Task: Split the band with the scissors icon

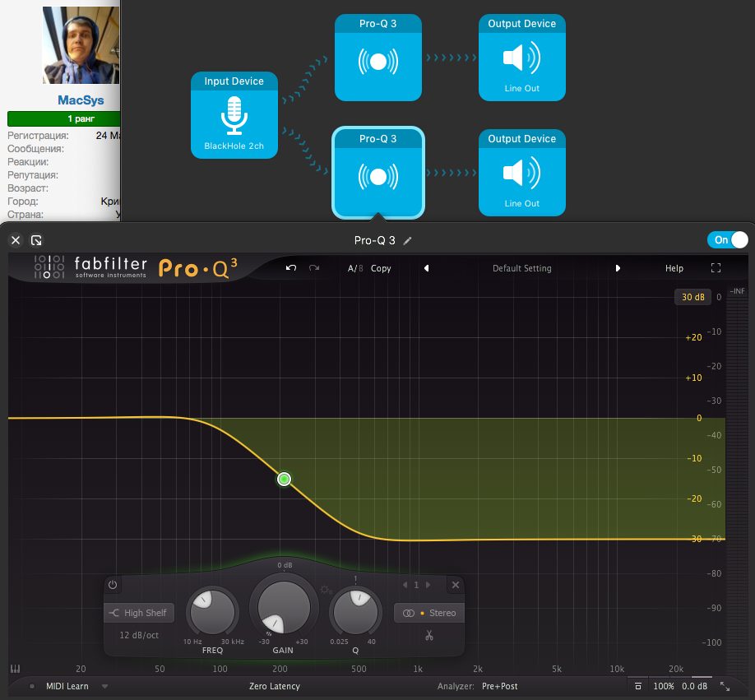Action: [x=429, y=636]
